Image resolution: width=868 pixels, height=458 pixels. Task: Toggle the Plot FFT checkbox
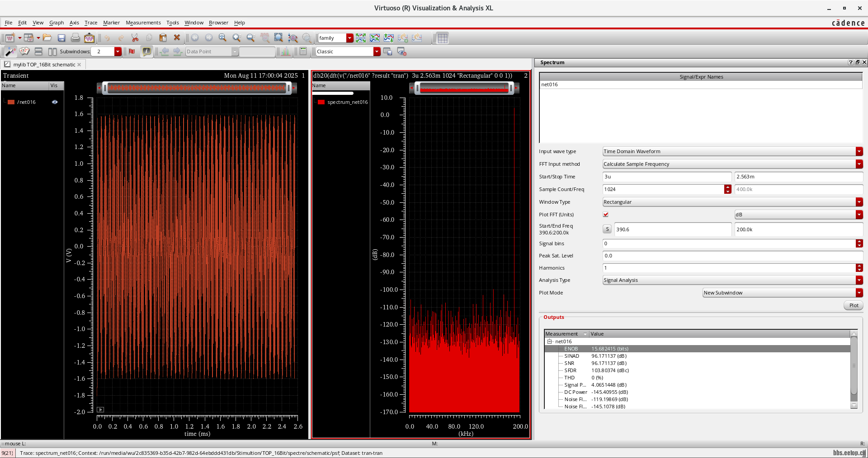click(x=606, y=215)
